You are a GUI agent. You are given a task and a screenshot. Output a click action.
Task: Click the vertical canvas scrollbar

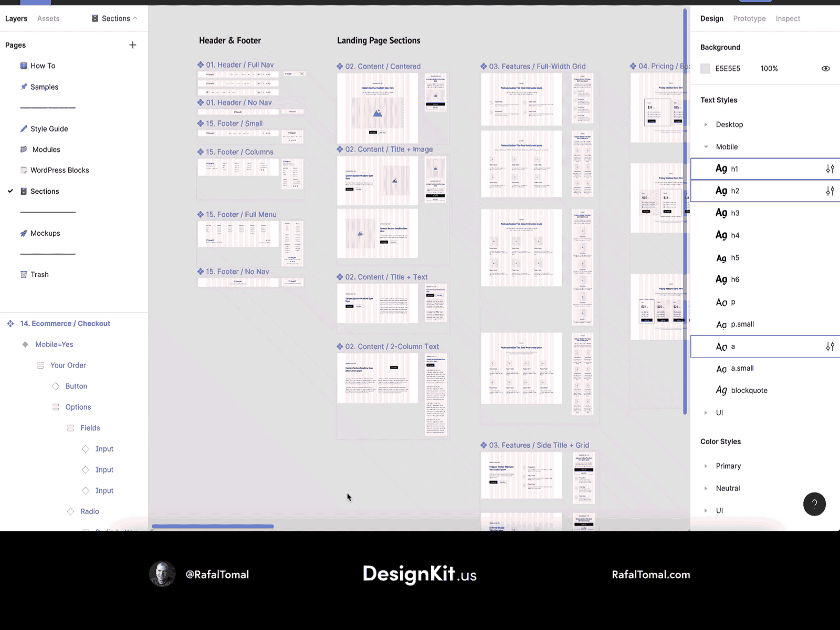point(685,212)
